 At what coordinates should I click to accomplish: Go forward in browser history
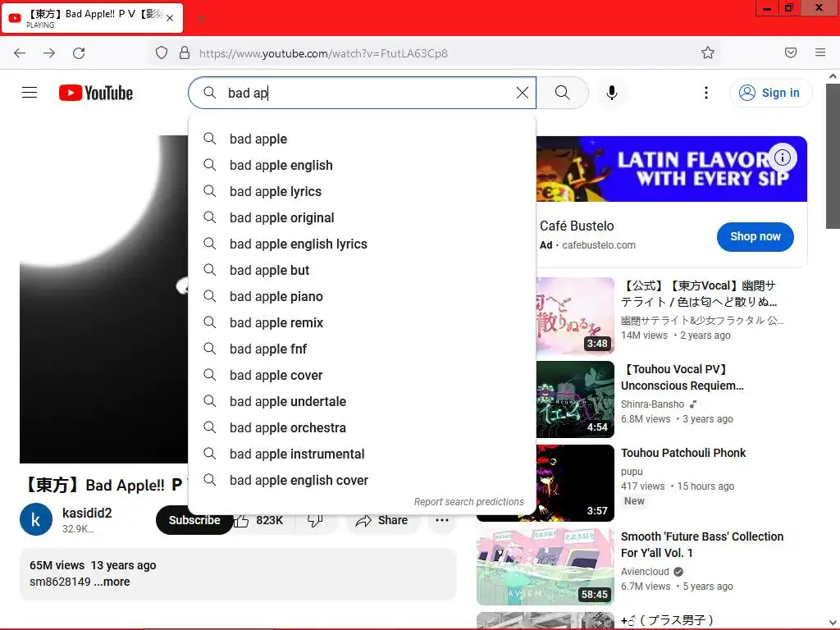point(49,53)
